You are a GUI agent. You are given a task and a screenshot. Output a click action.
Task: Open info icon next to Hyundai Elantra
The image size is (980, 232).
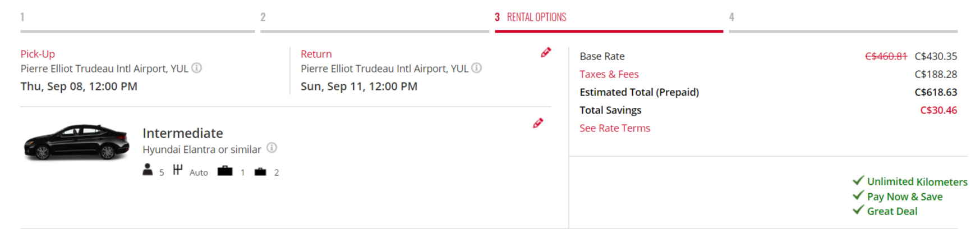(272, 148)
